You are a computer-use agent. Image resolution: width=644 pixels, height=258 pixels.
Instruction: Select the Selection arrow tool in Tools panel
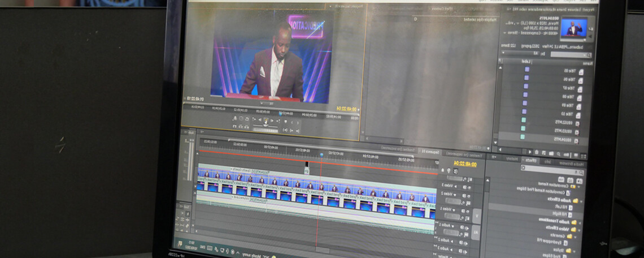[x=188, y=213]
